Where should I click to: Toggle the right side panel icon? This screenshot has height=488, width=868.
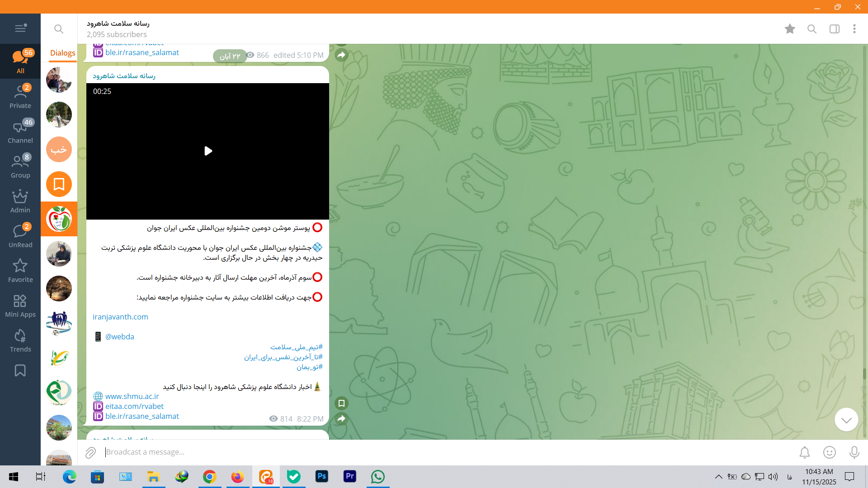pyautogui.click(x=834, y=29)
